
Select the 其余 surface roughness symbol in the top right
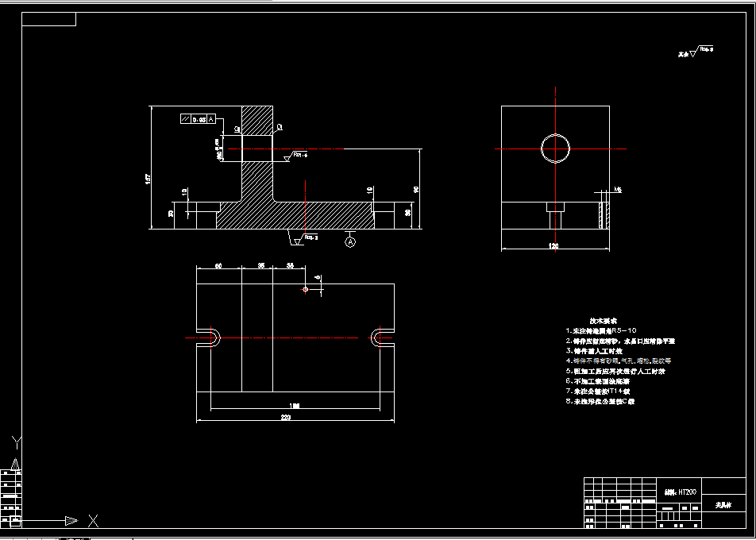click(696, 52)
